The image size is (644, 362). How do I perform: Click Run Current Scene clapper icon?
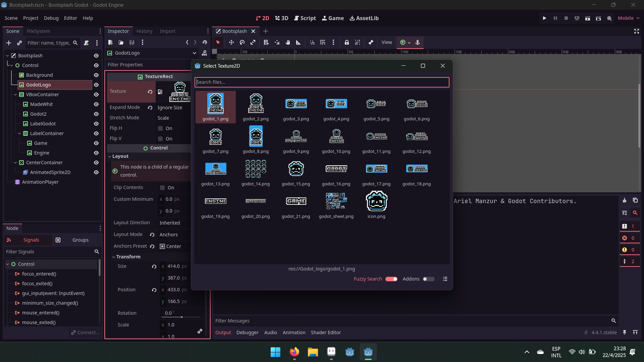(x=588, y=18)
